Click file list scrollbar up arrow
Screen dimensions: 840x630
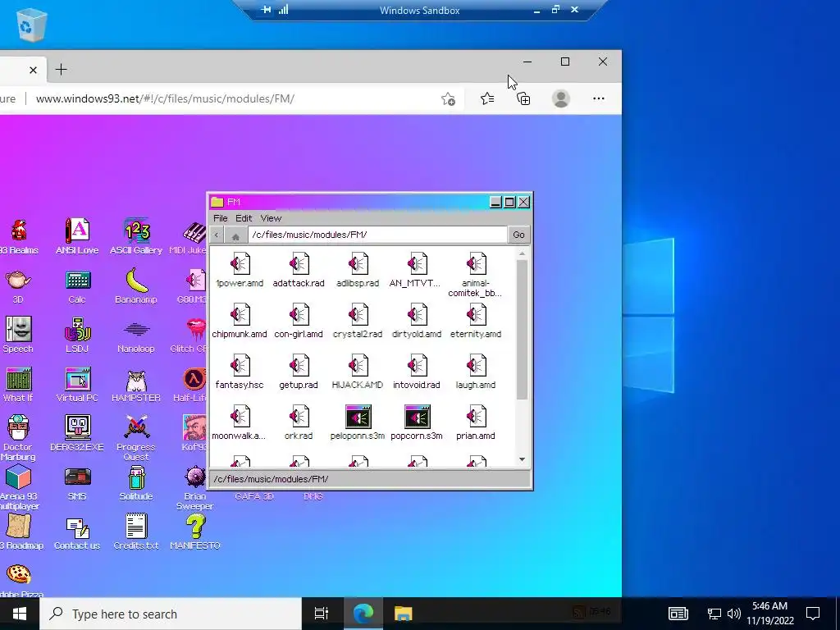tap(523, 253)
